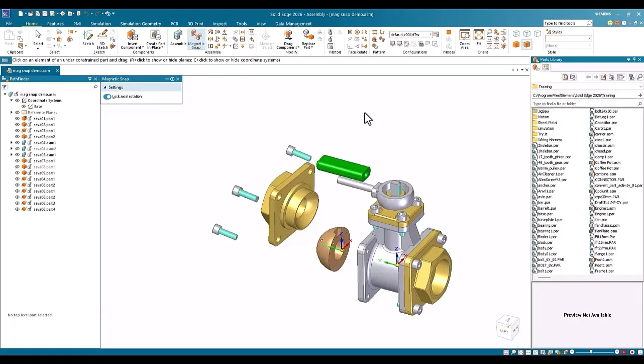Activate the Magnetic Snap tool
644x364 pixels.
196,38
